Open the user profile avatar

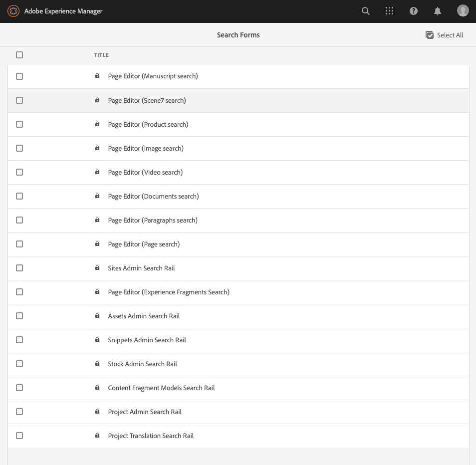click(x=463, y=10)
